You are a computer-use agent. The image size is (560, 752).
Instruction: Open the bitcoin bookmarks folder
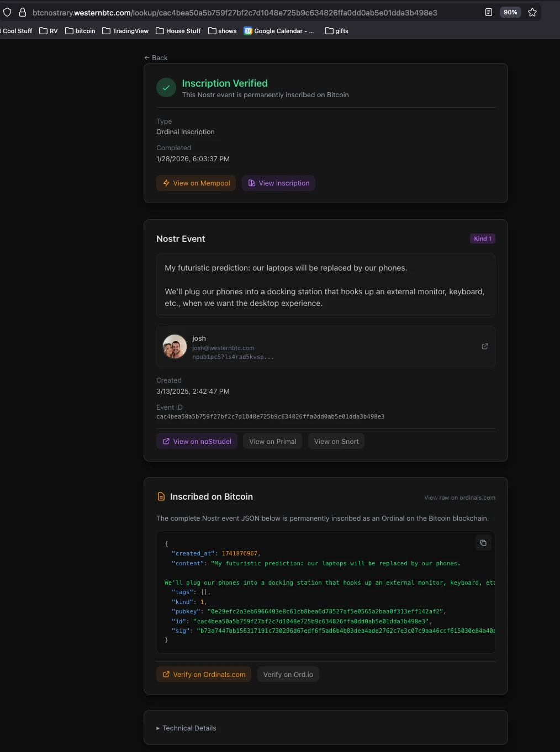(x=80, y=31)
